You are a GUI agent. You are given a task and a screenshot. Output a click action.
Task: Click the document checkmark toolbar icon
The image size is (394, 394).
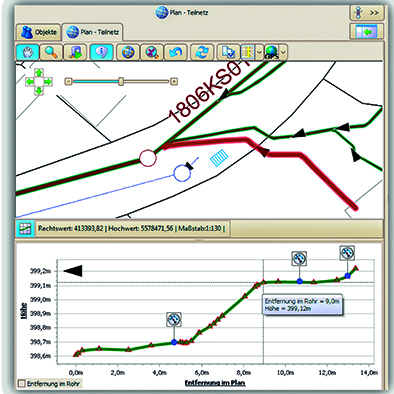coord(228,52)
